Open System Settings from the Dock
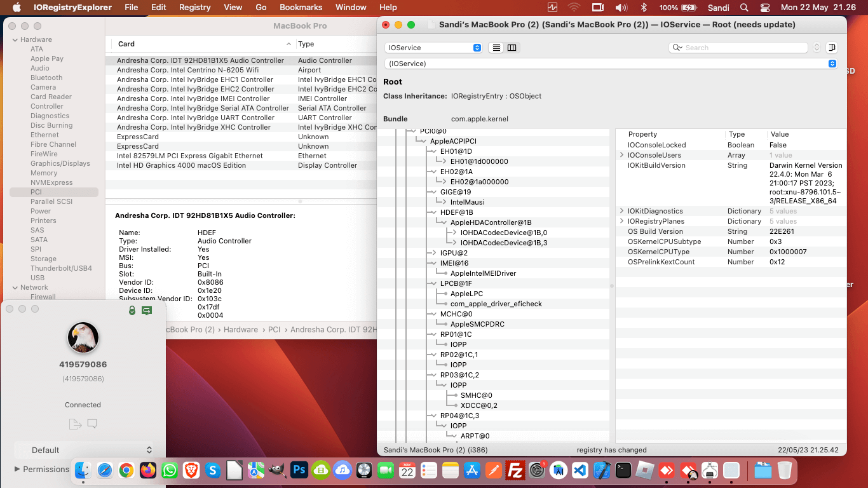Viewport: 868px width, 488px height. 537,470
